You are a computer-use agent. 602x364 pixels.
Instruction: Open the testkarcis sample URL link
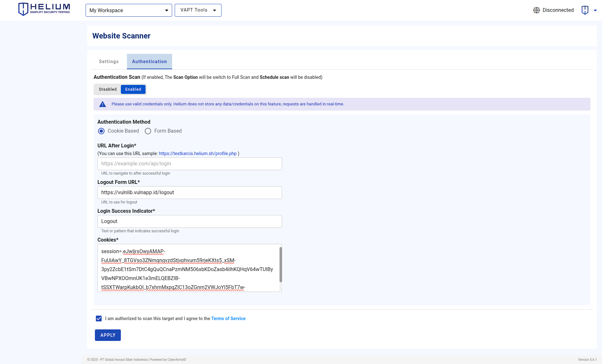coord(197,153)
